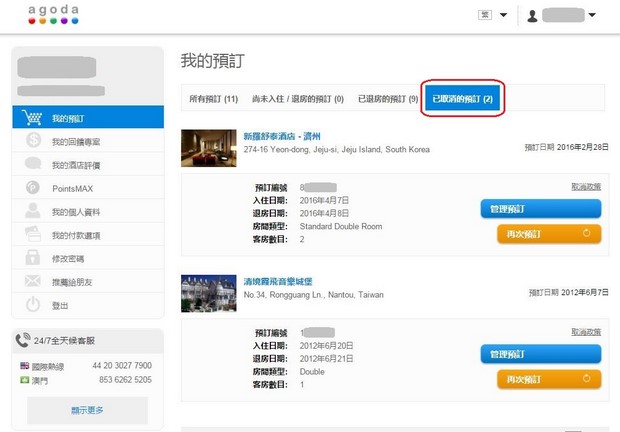Click booking date 預訂日期 2016年2月28日
The image size is (620, 432).
tap(566, 147)
